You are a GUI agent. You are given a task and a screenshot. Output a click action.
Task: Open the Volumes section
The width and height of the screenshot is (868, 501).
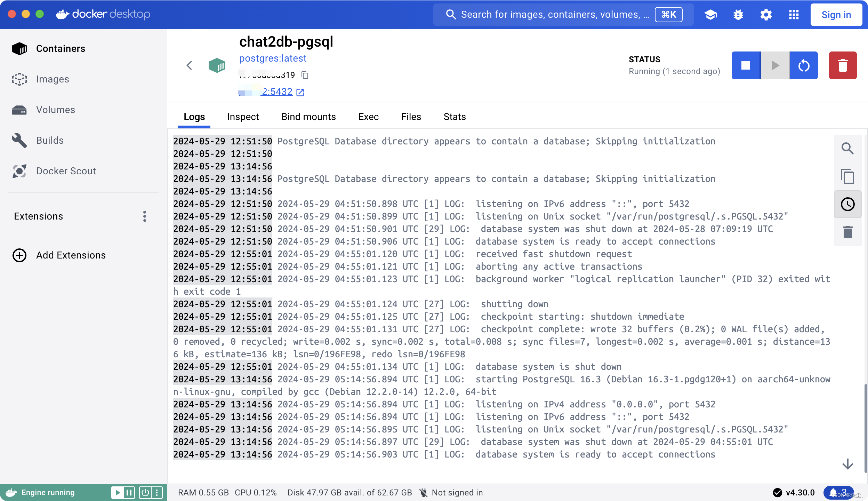[x=56, y=110]
